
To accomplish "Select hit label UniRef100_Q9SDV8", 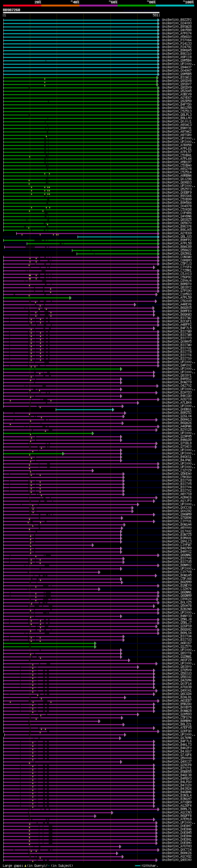I will point(177,81).
